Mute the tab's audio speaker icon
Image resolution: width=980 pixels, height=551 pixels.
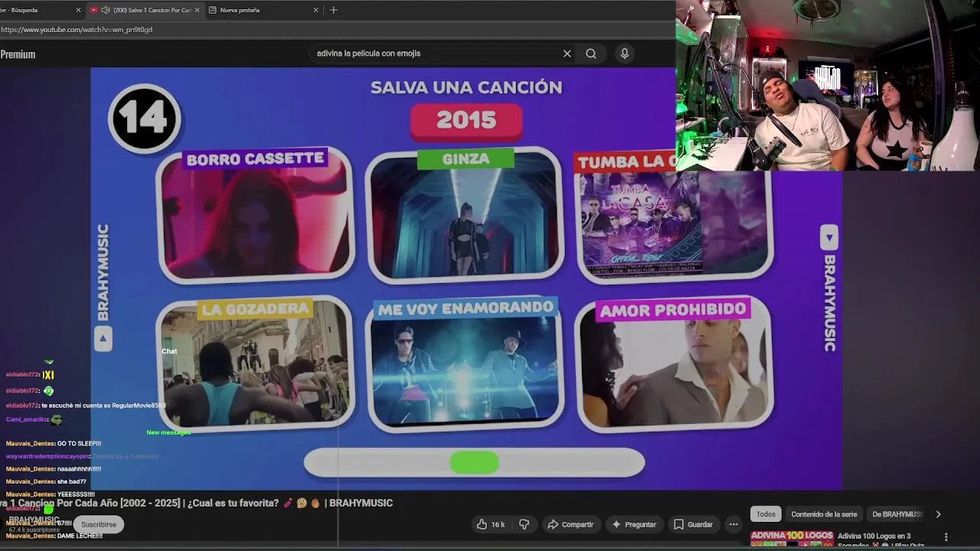[105, 10]
